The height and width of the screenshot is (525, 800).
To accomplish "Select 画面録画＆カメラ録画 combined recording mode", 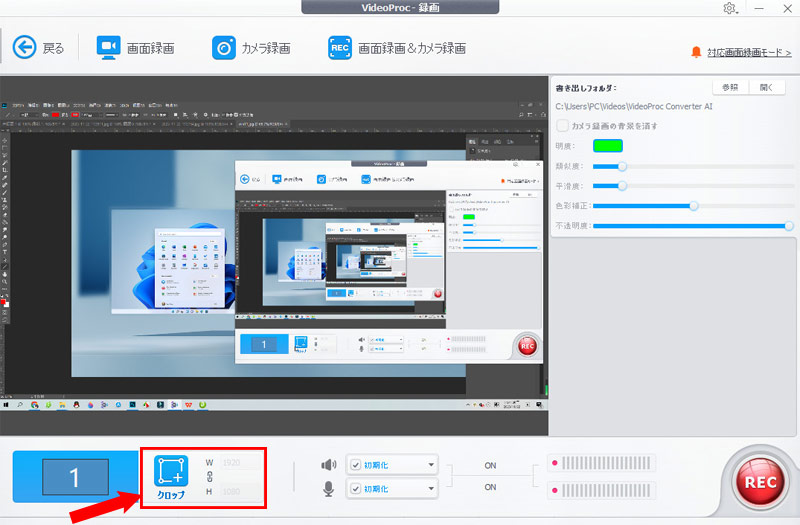I will (x=396, y=48).
